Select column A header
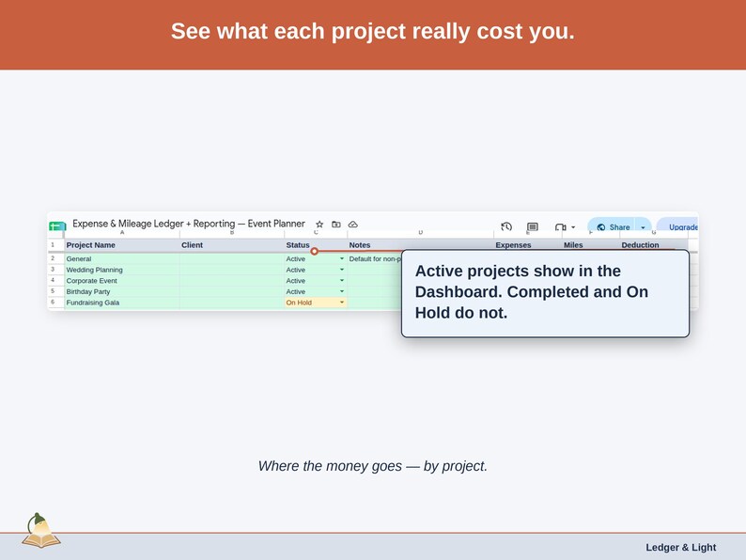 pos(122,233)
